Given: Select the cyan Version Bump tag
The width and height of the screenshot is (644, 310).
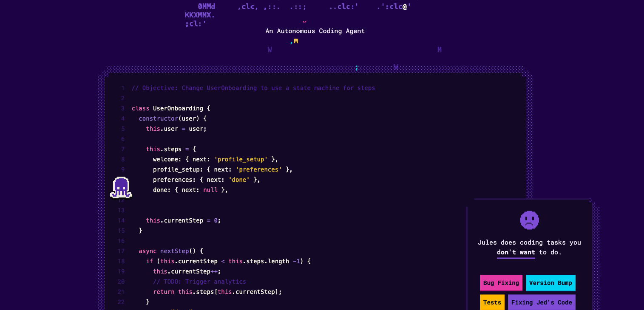Looking at the screenshot, I should (550, 283).
